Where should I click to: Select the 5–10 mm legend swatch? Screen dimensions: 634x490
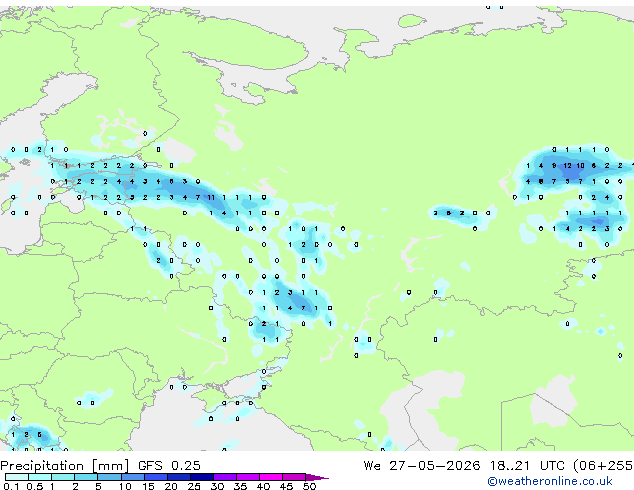109,477
